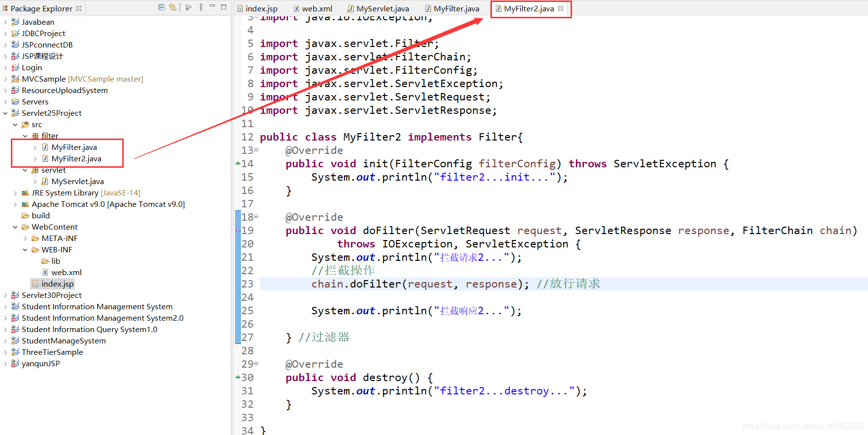Click the MyFilter2.java file icon in tree
868x435 pixels.
click(x=45, y=158)
